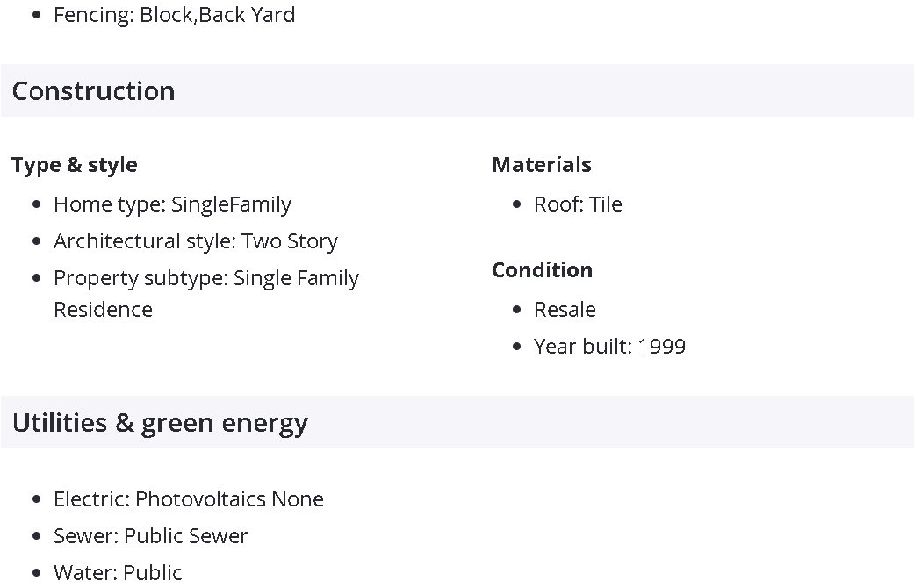Click the Electric: Photovoltaics None entry
914x588 pixels.
(x=188, y=499)
